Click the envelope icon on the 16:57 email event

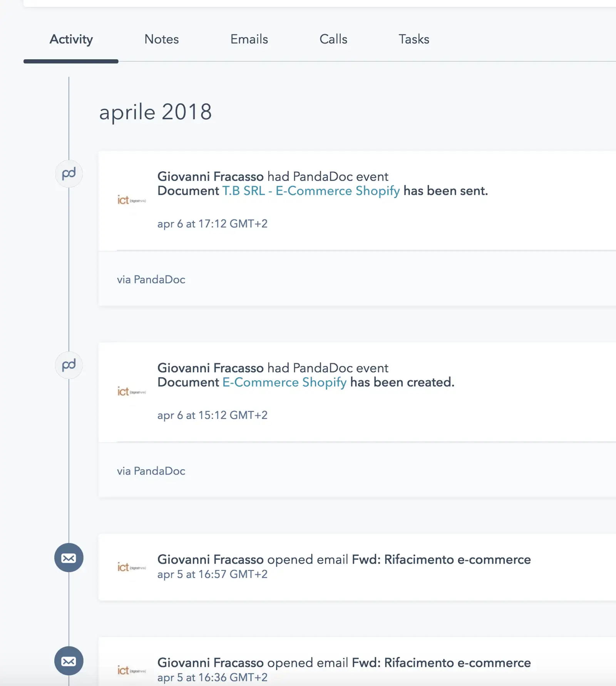point(69,558)
